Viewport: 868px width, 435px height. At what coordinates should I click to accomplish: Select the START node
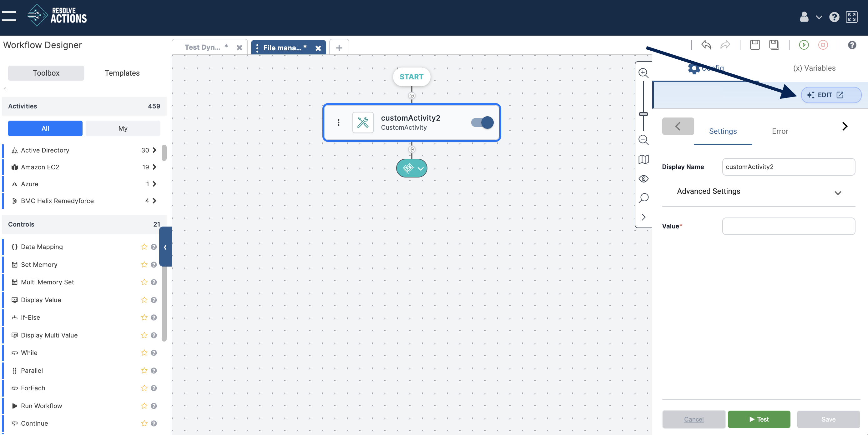coord(411,77)
